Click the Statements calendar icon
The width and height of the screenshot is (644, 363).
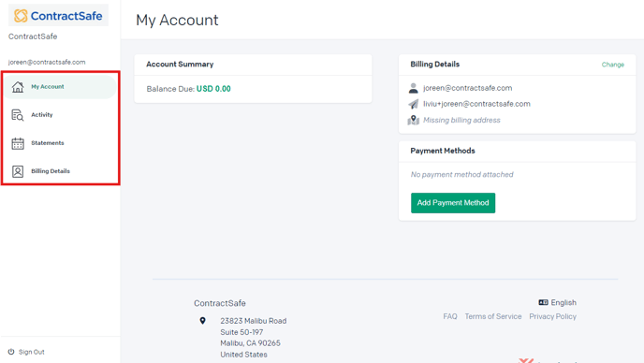pos(18,143)
